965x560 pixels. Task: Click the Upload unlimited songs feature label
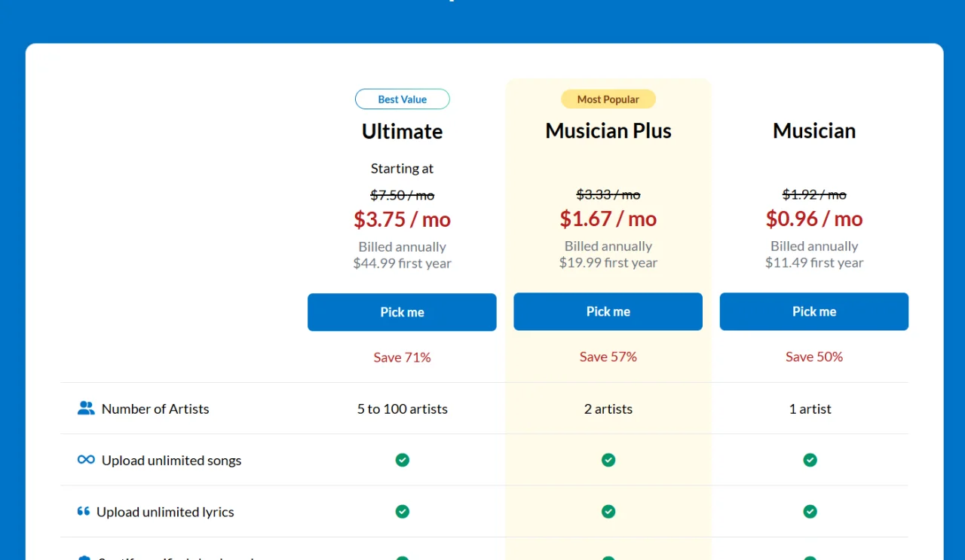tap(172, 461)
